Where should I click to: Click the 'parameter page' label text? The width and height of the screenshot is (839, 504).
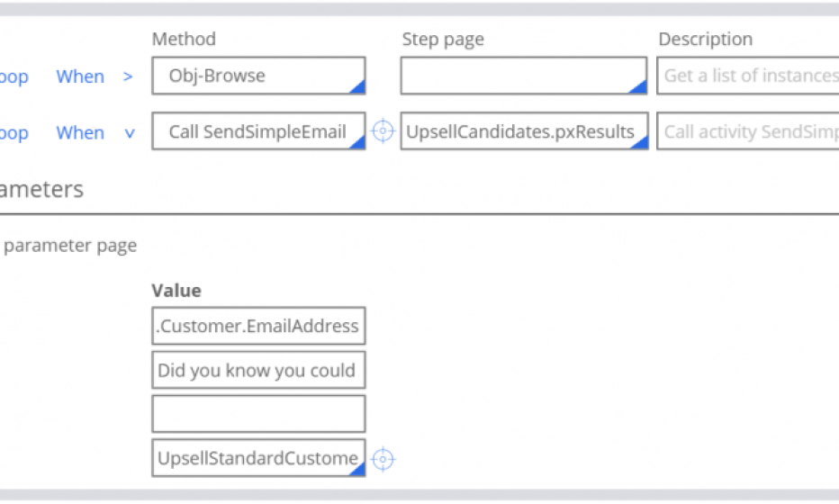(70, 246)
